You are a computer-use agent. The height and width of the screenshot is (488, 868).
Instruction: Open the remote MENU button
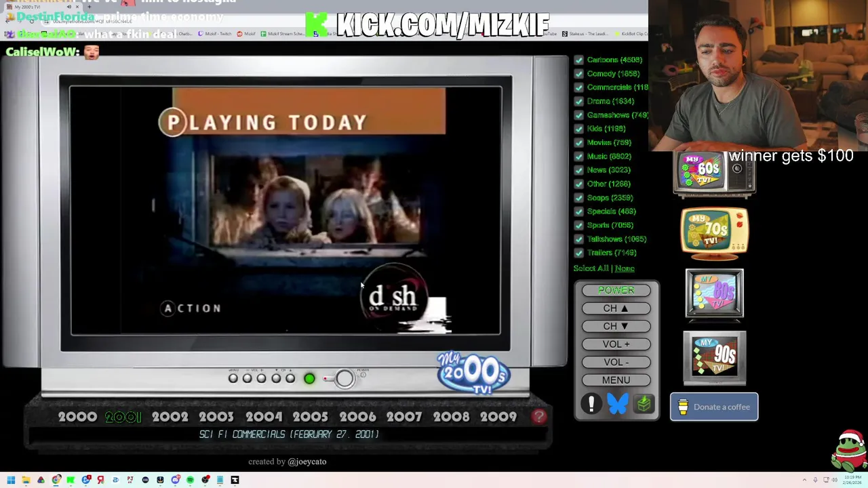click(x=616, y=380)
